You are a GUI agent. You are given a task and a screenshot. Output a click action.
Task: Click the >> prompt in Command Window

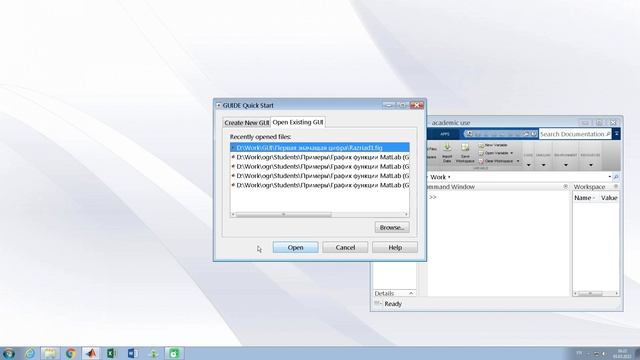tap(433, 197)
